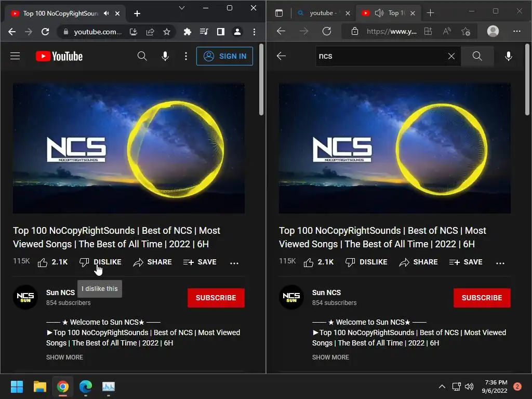
Task: Open Chrome profile icon
Action: tap(237, 32)
